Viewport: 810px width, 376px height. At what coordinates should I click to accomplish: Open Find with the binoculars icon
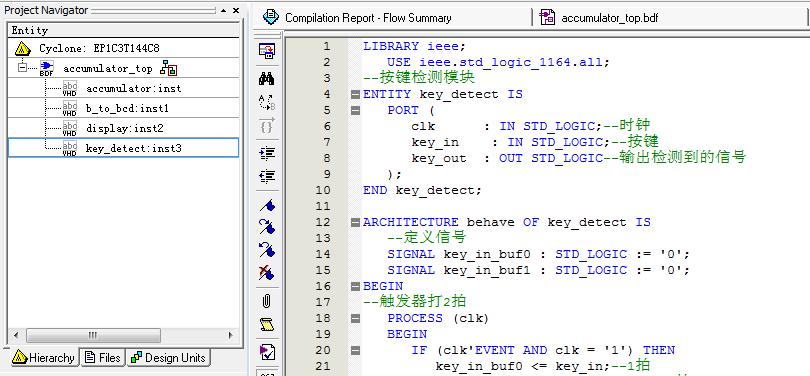coord(267,78)
